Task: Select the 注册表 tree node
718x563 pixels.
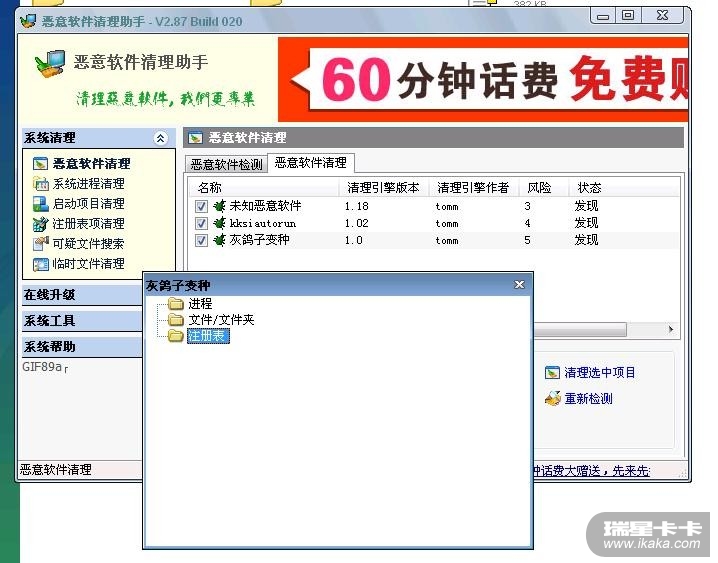Action: [207, 336]
